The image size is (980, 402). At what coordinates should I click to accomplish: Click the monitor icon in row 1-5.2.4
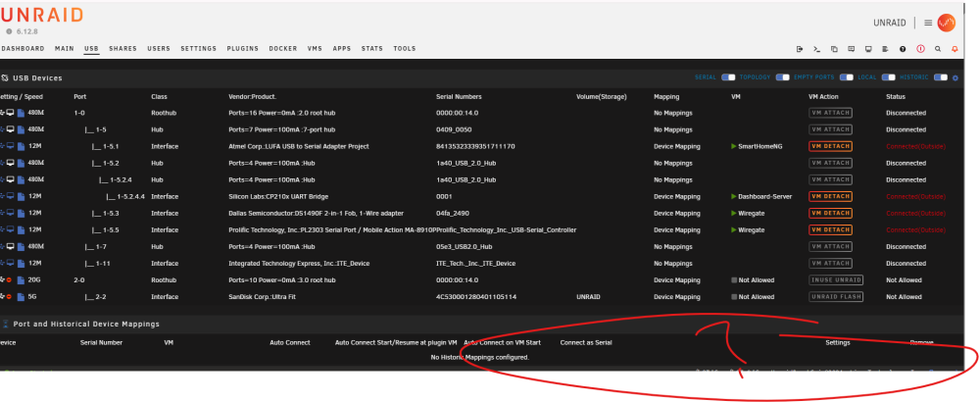[11, 179]
